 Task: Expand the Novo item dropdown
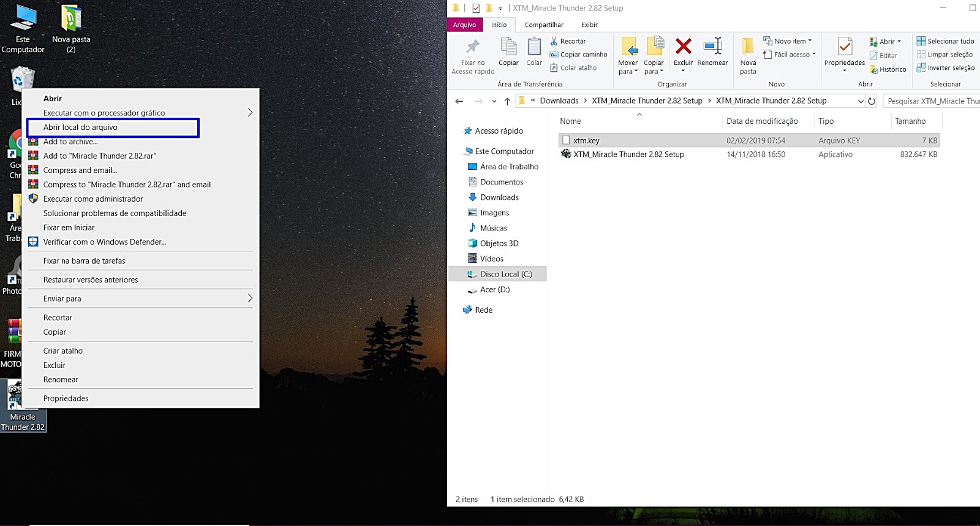click(x=788, y=41)
